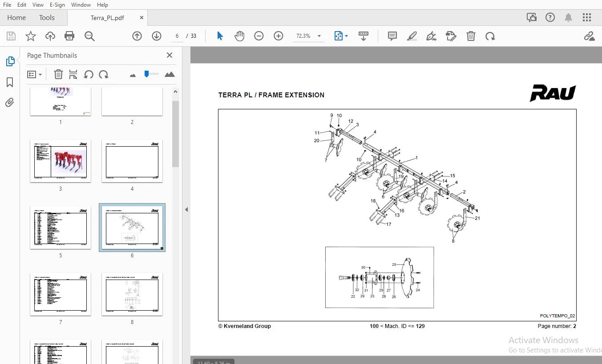Screen dimensions: 602x364
Task: Delete selected thumbnails with panel trash icon
Action: tap(58, 74)
